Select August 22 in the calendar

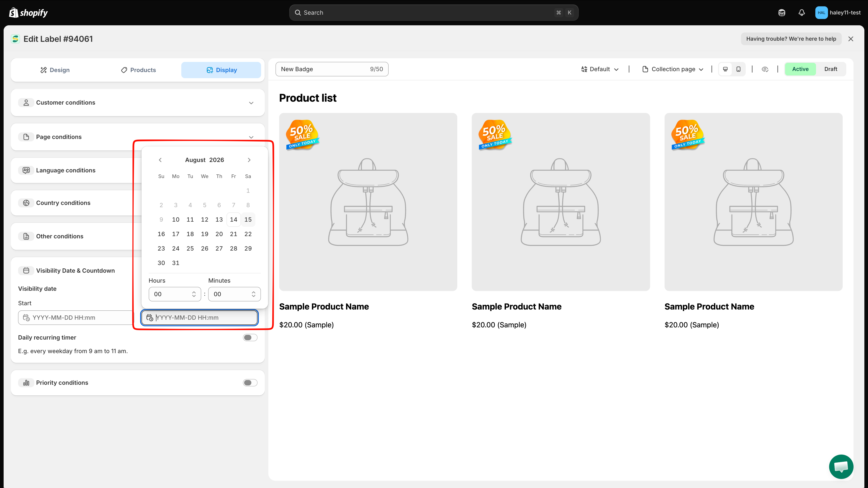click(248, 234)
